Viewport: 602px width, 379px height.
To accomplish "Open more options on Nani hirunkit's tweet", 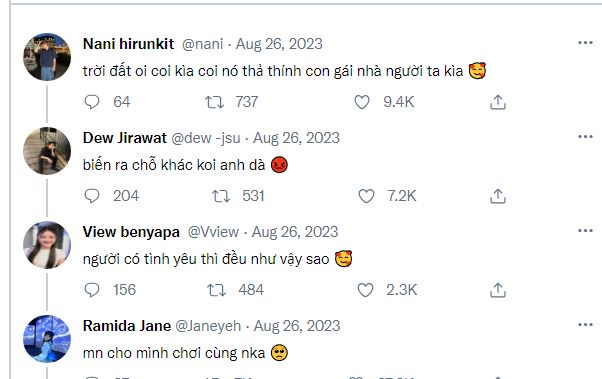I will [585, 43].
